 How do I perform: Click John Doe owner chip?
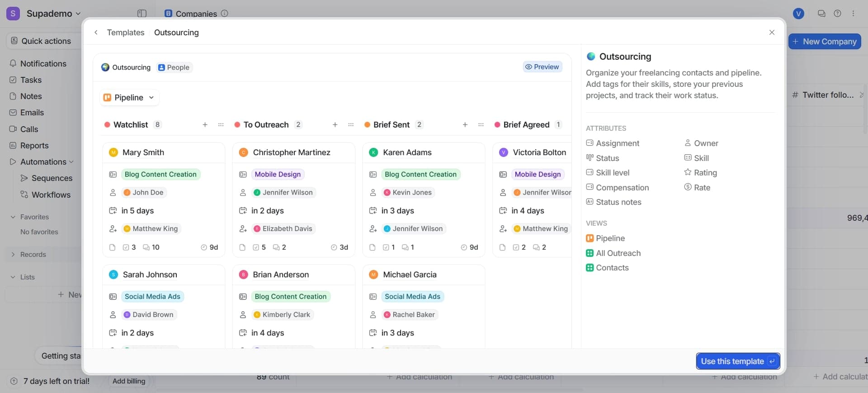coord(143,193)
